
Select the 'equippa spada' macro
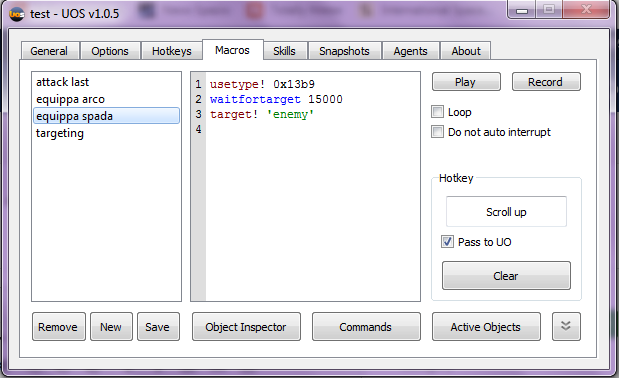pos(107,116)
